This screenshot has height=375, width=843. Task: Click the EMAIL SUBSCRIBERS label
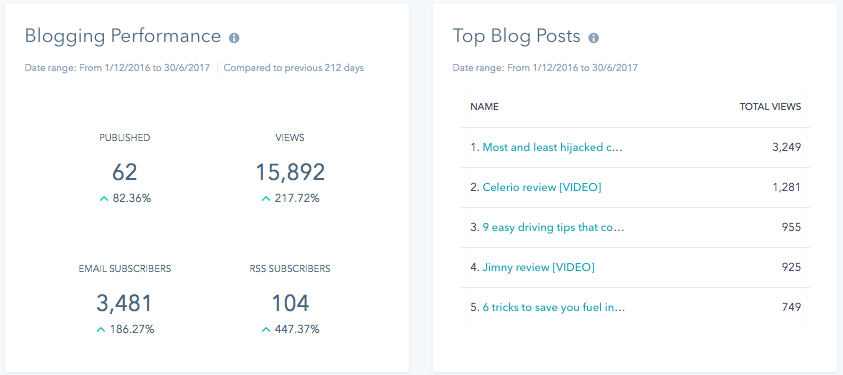click(x=125, y=269)
